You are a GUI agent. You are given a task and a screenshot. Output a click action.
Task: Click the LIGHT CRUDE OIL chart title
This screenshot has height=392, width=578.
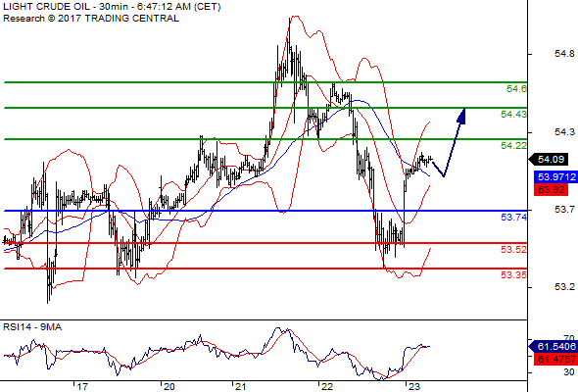point(46,7)
